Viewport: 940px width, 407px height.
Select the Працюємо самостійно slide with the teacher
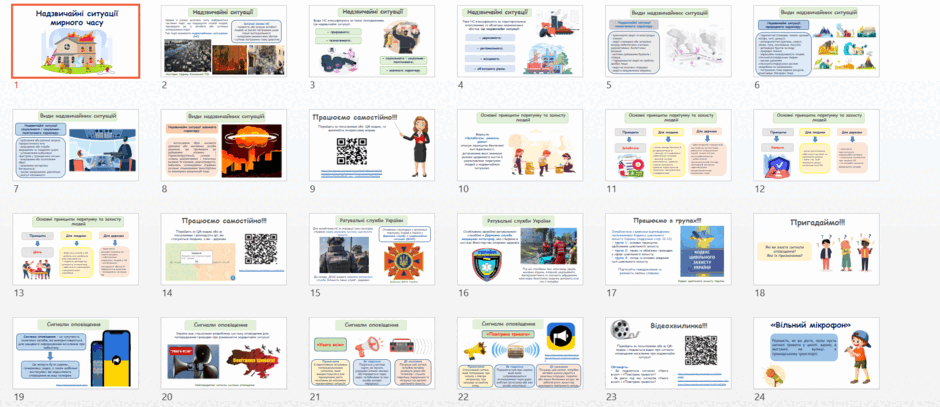tap(372, 145)
